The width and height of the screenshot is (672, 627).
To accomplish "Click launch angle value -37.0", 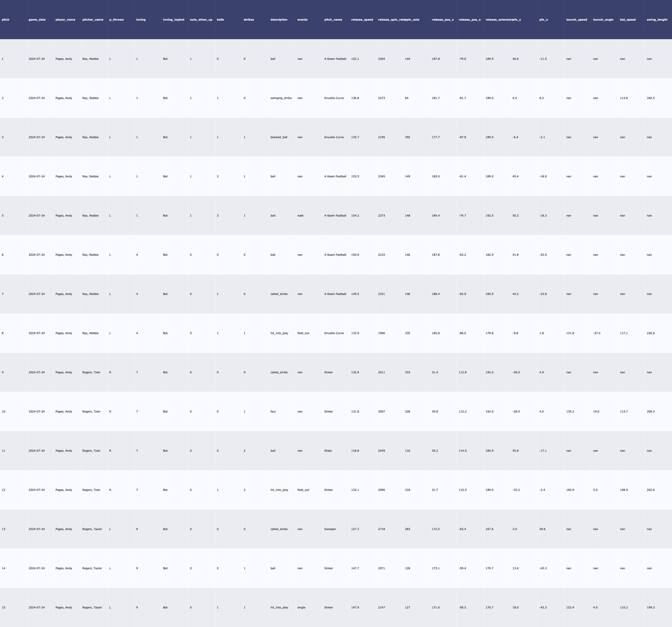I will [597, 333].
